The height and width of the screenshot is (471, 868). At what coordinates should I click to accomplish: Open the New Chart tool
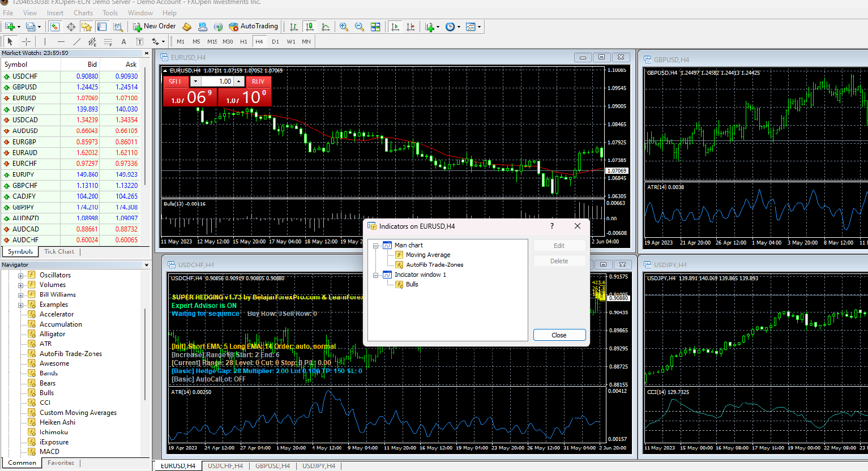[10, 27]
